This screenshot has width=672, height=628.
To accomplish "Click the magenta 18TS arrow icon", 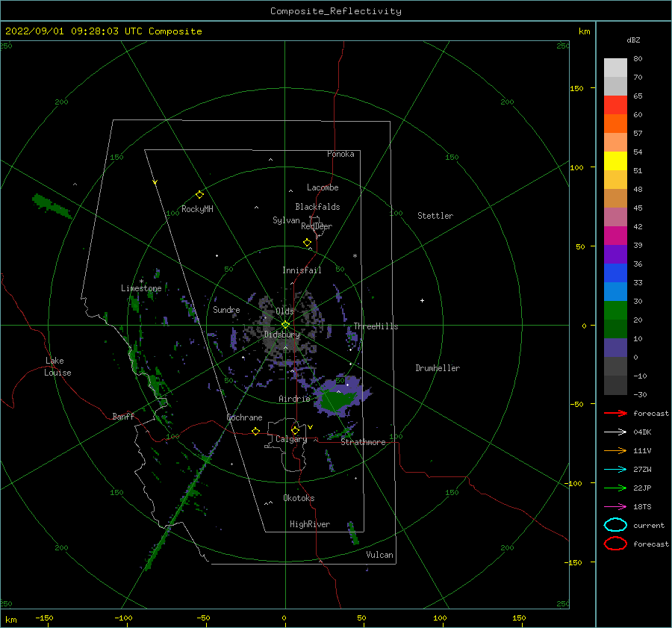I will coord(615,507).
